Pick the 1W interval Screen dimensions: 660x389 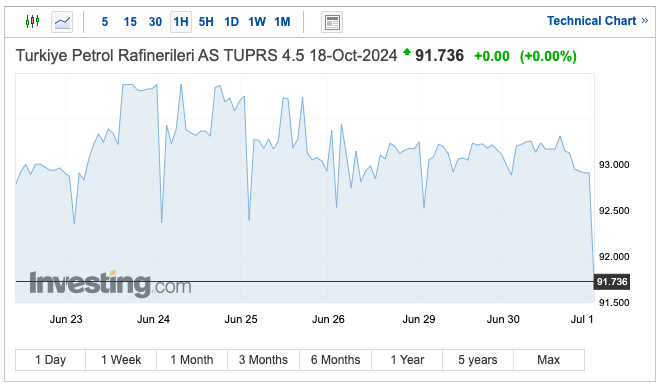[x=257, y=21]
